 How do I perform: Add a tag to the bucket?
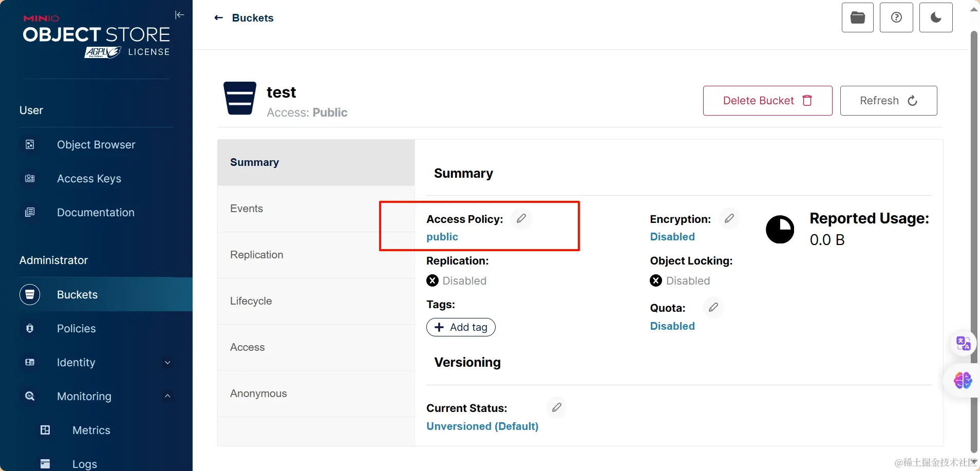(x=461, y=327)
